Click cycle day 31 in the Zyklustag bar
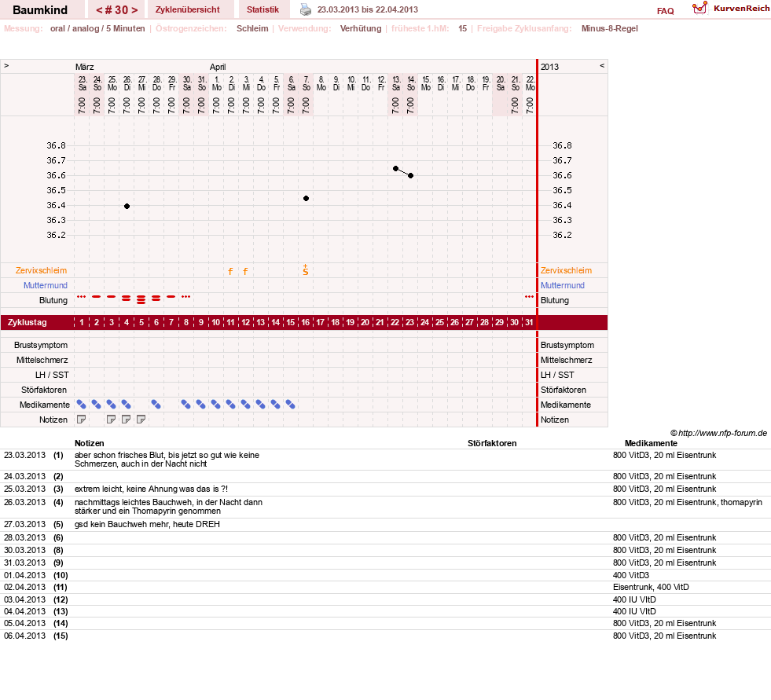This screenshot has height=700, width=771. coord(529,322)
